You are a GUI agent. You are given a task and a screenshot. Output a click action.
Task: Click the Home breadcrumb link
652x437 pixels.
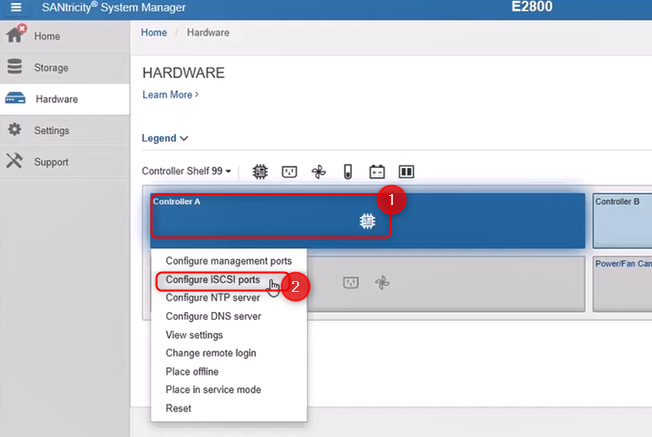[154, 32]
